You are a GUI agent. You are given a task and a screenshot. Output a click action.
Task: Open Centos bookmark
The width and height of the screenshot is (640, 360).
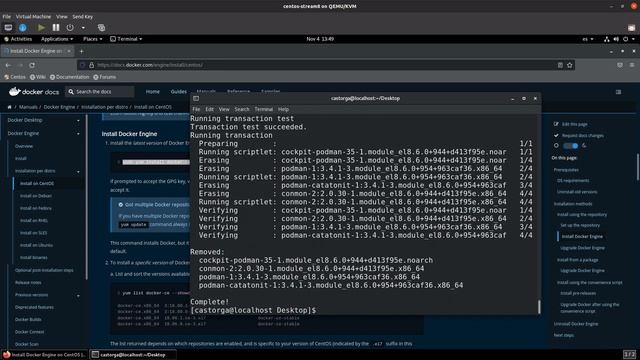click(15, 77)
